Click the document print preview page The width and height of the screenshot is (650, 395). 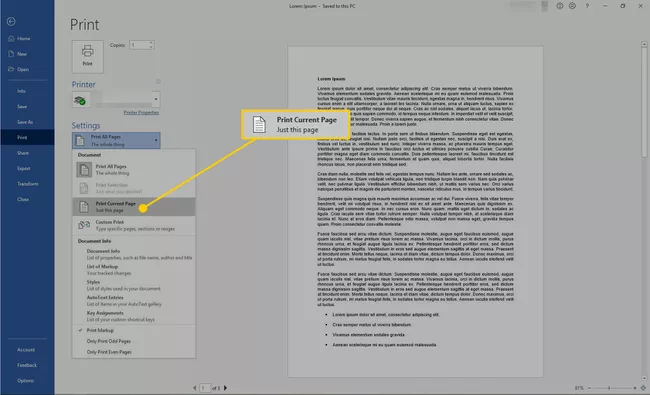(415, 211)
